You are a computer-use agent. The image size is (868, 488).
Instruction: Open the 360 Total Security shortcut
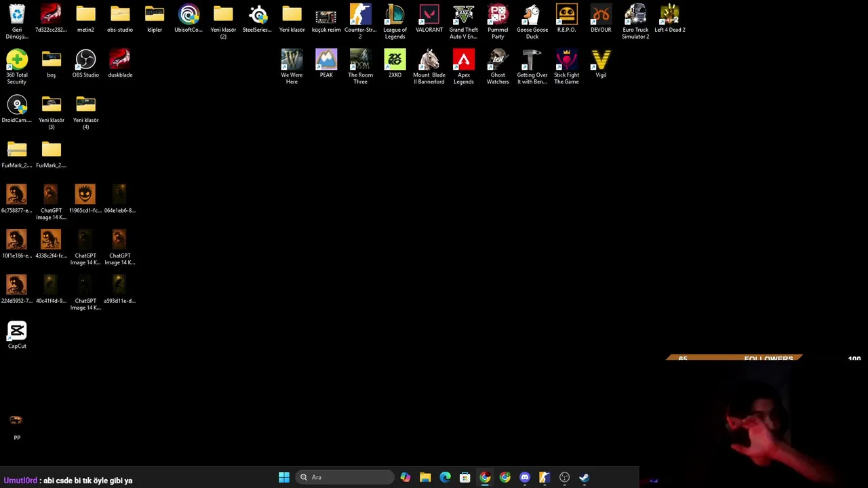[17, 67]
